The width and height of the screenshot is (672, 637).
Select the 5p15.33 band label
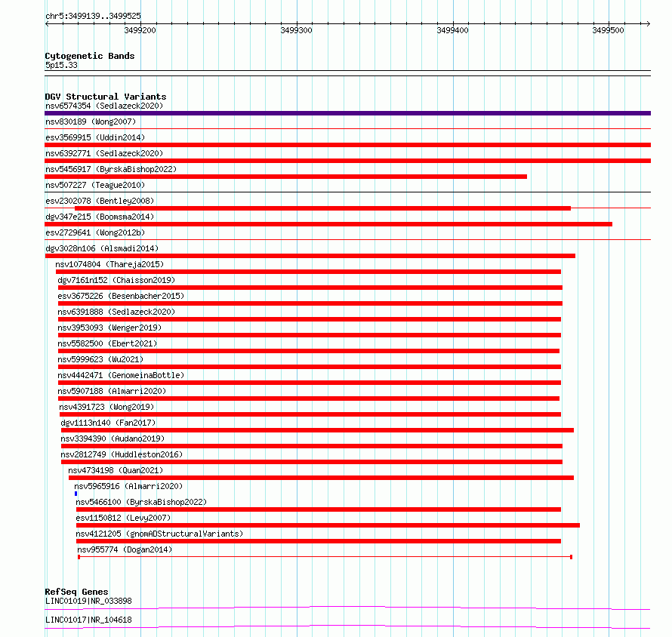click(x=61, y=65)
